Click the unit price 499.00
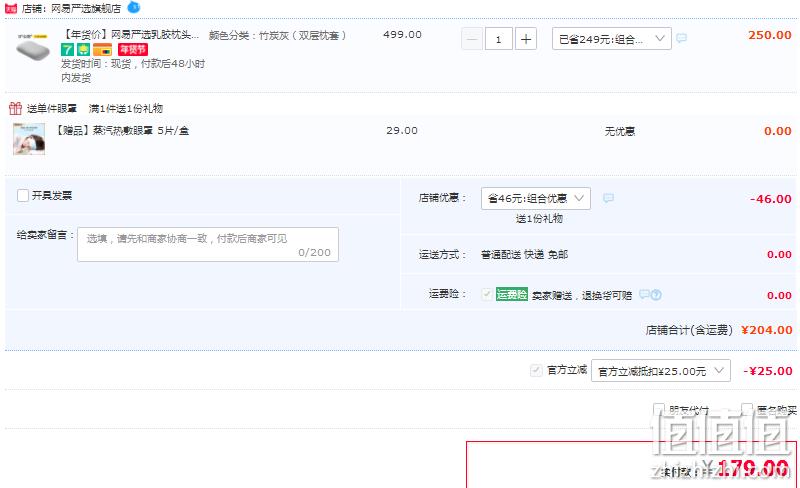 coord(402,35)
